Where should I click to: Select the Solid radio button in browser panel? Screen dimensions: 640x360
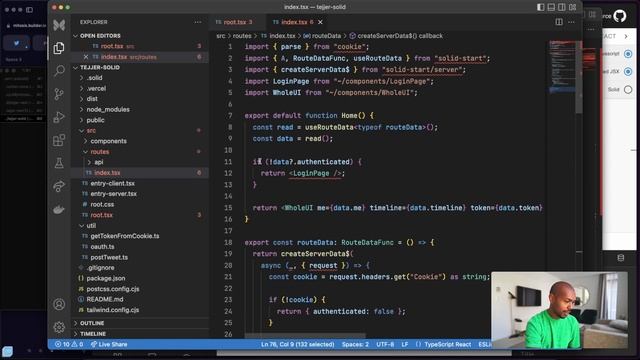tap(628, 89)
